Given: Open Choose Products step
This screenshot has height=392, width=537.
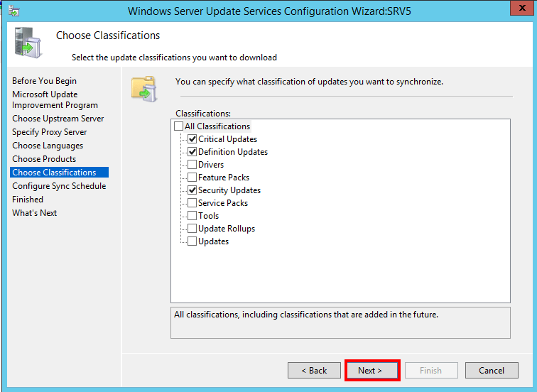Looking at the screenshot, I should [x=44, y=159].
